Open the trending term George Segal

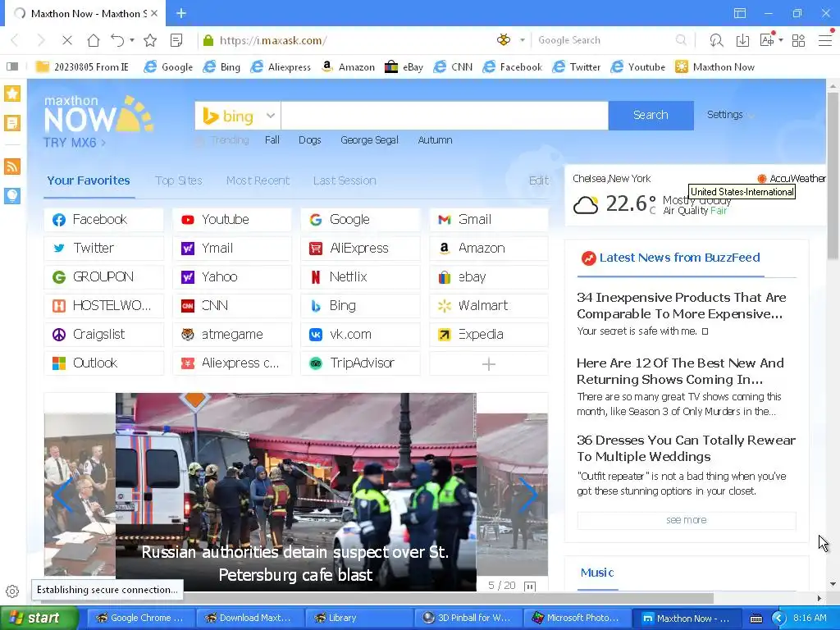coord(369,140)
